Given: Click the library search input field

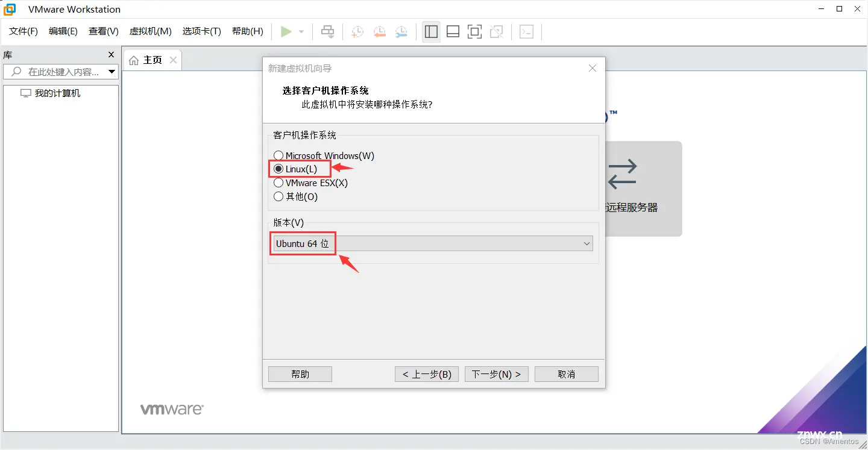Looking at the screenshot, I should pyautogui.click(x=60, y=72).
